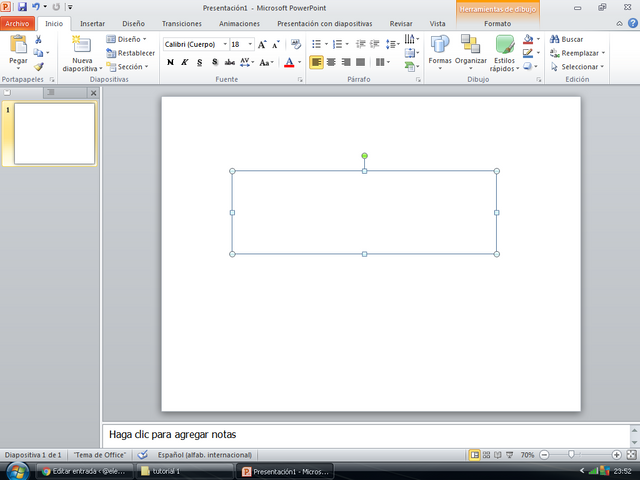This screenshot has height=480, width=640.
Task: Open line spacing options
Action: pyautogui.click(x=392, y=44)
